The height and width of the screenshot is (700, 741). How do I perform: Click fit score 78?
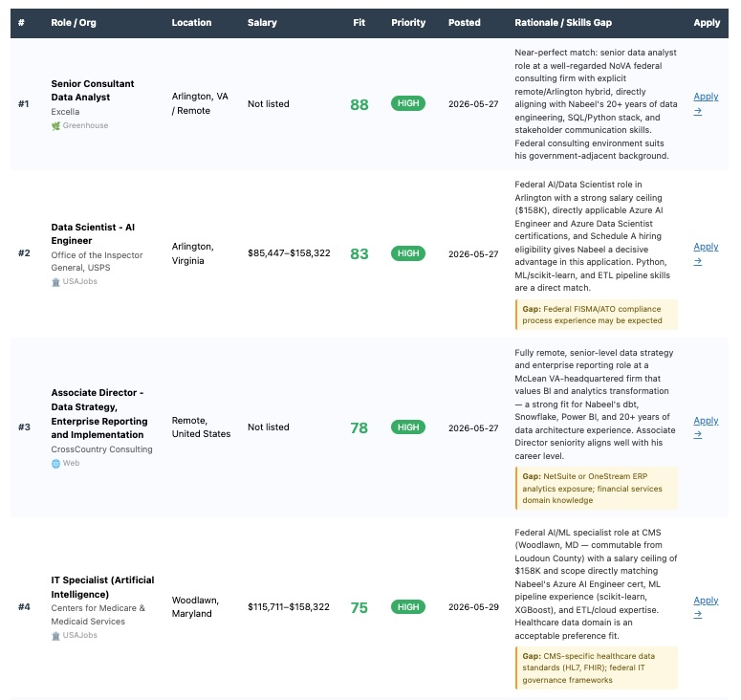coord(360,427)
